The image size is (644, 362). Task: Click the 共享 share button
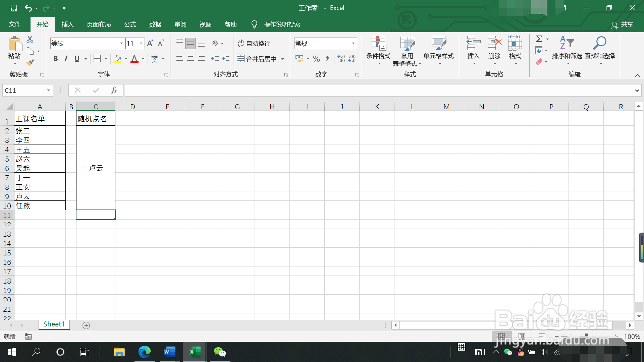click(622, 25)
